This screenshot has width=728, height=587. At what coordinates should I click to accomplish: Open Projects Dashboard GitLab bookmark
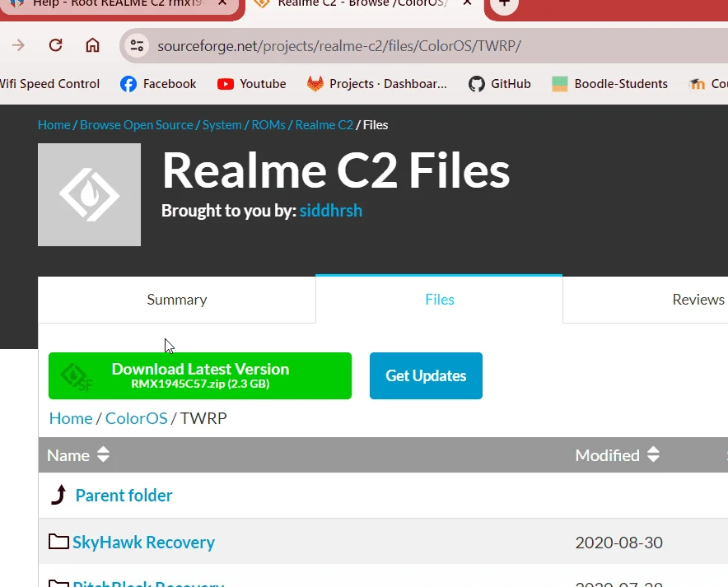tap(377, 83)
